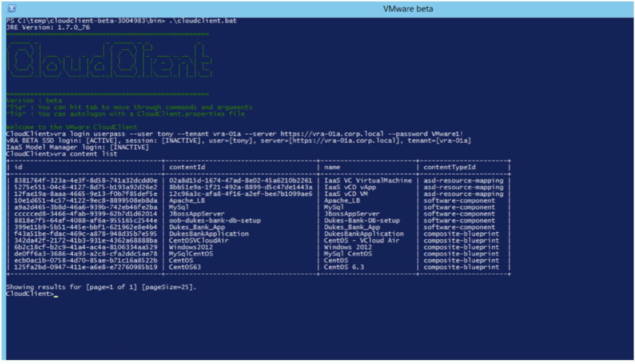Click "Welcome to the VMware CloudClient" line
This screenshot has width=635, height=364.
(72, 127)
